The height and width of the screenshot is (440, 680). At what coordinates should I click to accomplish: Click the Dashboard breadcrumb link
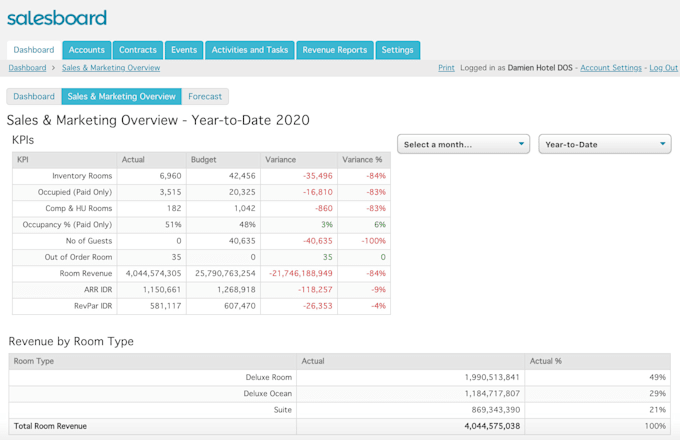(27, 68)
